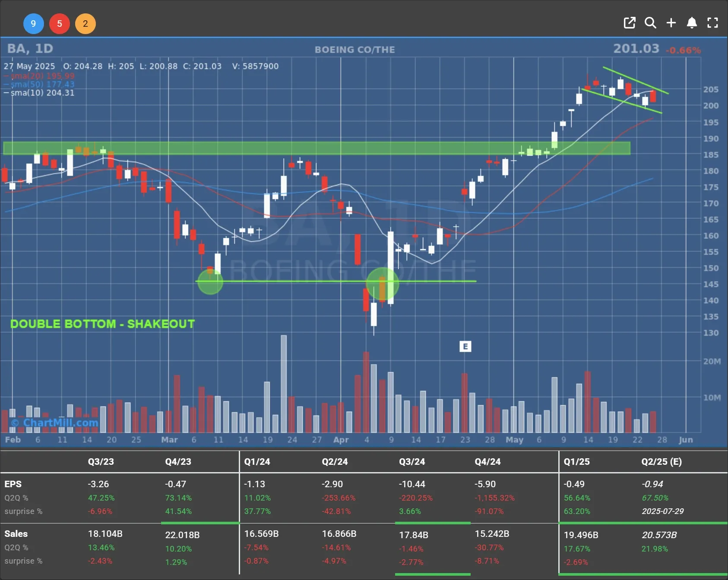Click the orange badge showing 2
728x580 pixels.
click(x=85, y=23)
